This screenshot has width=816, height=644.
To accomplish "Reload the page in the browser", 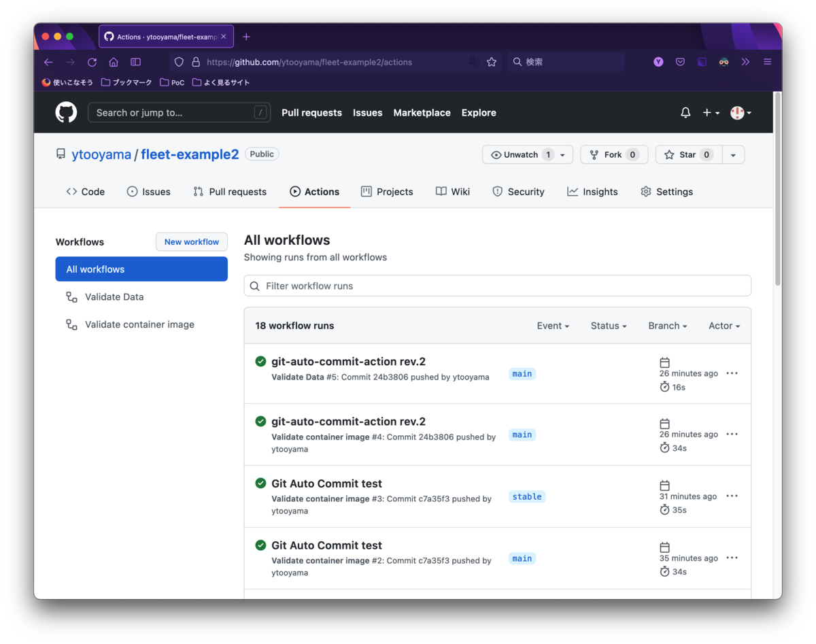I will [x=92, y=62].
